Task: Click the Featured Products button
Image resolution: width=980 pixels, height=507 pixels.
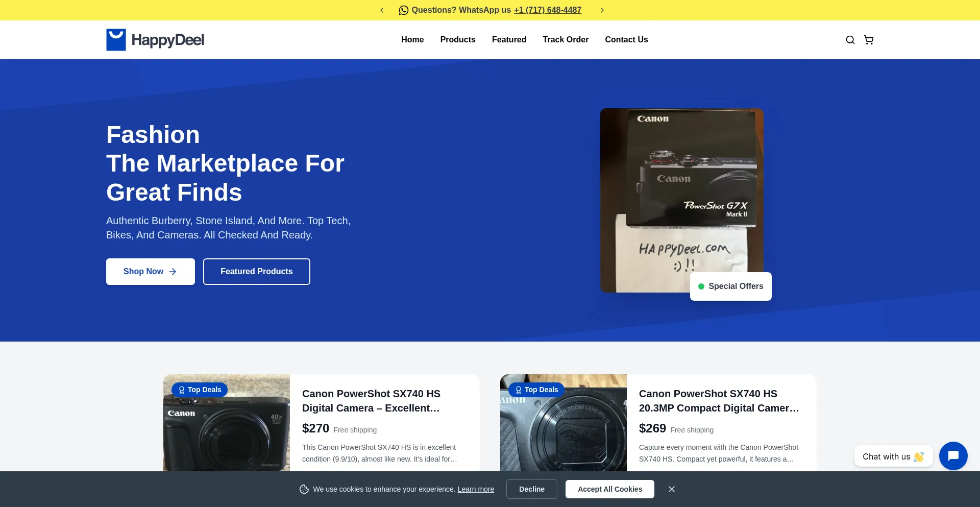Action: pyautogui.click(x=256, y=271)
